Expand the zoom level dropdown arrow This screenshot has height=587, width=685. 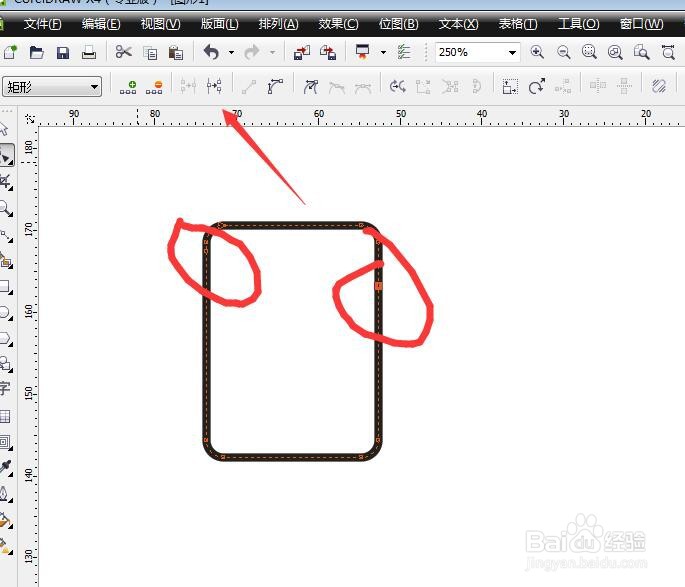click(512, 53)
